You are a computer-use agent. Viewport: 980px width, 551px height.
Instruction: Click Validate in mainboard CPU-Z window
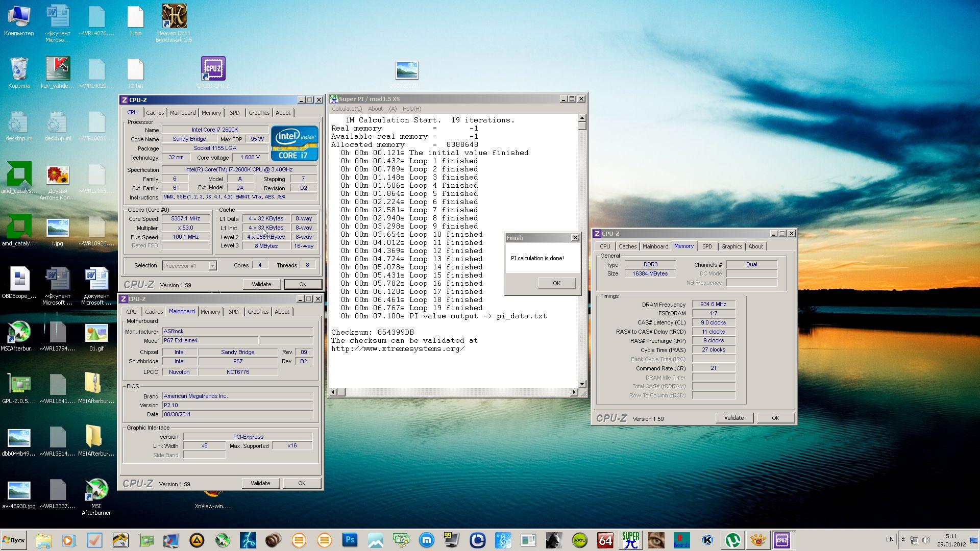pyautogui.click(x=260, y=483)
